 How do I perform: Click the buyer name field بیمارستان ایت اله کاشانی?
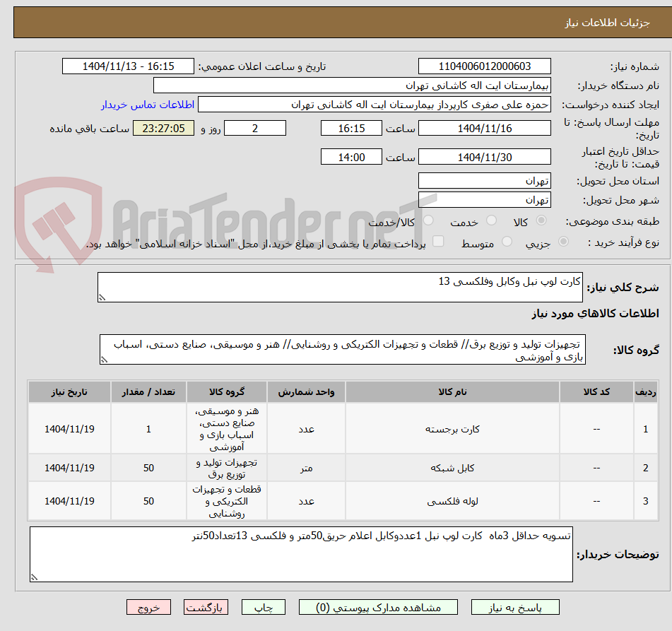(x=352, y=85)
